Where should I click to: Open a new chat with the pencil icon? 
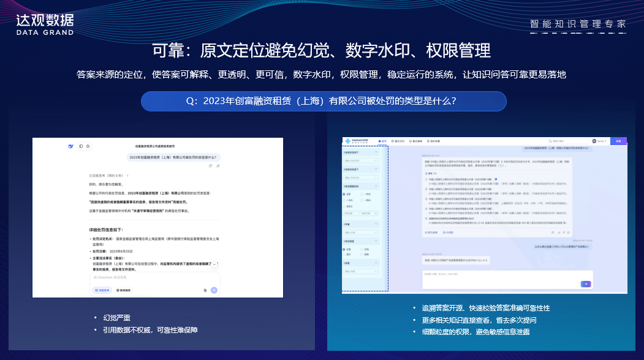click(x=88, y=146)
